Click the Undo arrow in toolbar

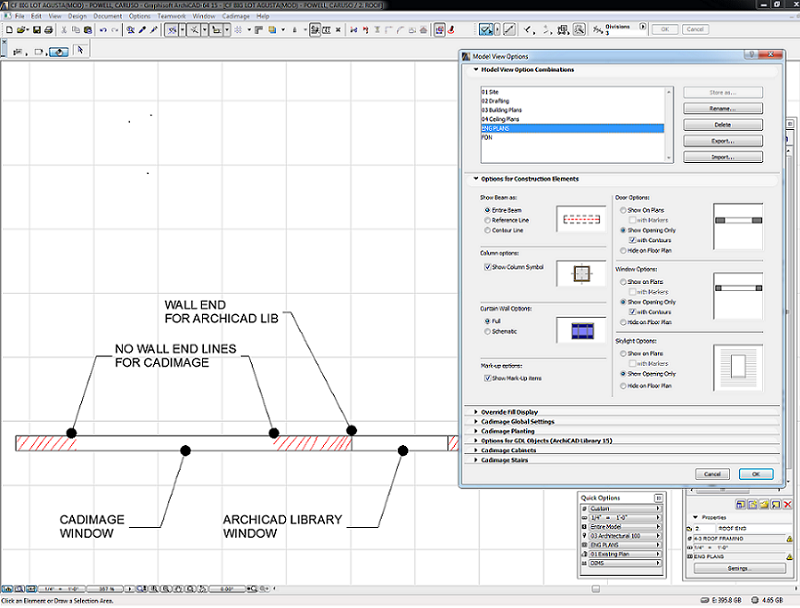(x=103, y=30)
